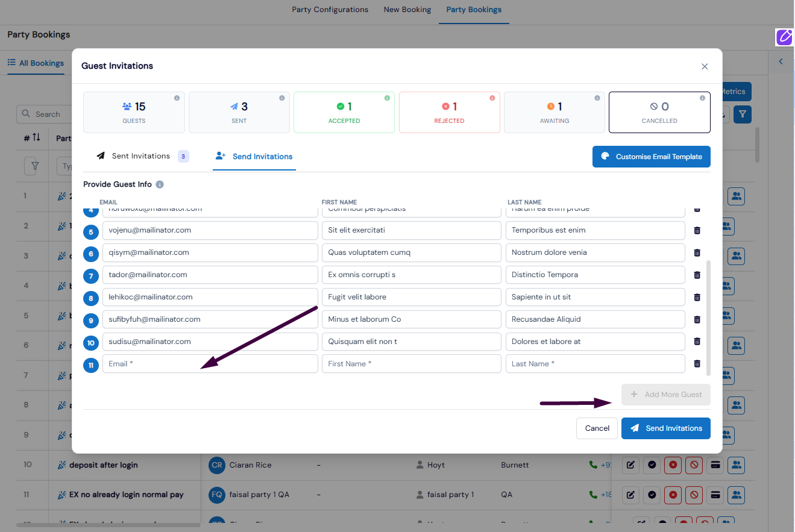Click column filter icon under # header
Viewport: 795px width, 532px height.
click(34, 166)
